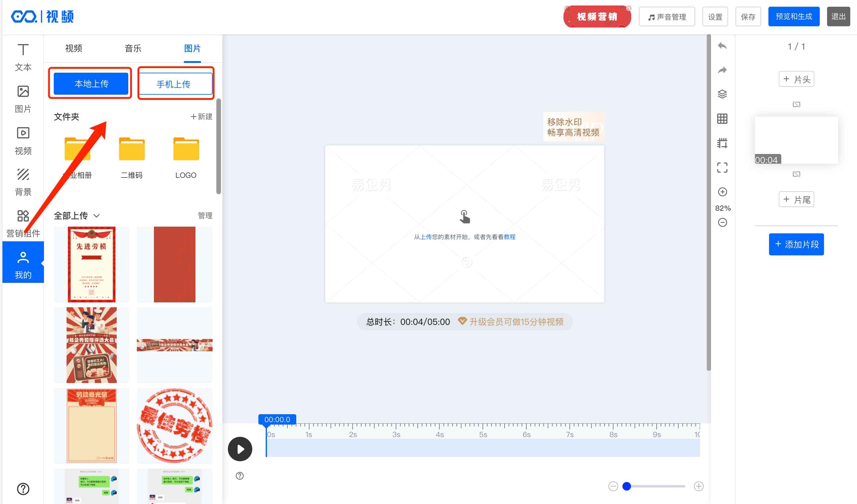Add a 片头 intro clip
Image resolution: width=857 pixels, height=504 pixels.
click(796, 79)
